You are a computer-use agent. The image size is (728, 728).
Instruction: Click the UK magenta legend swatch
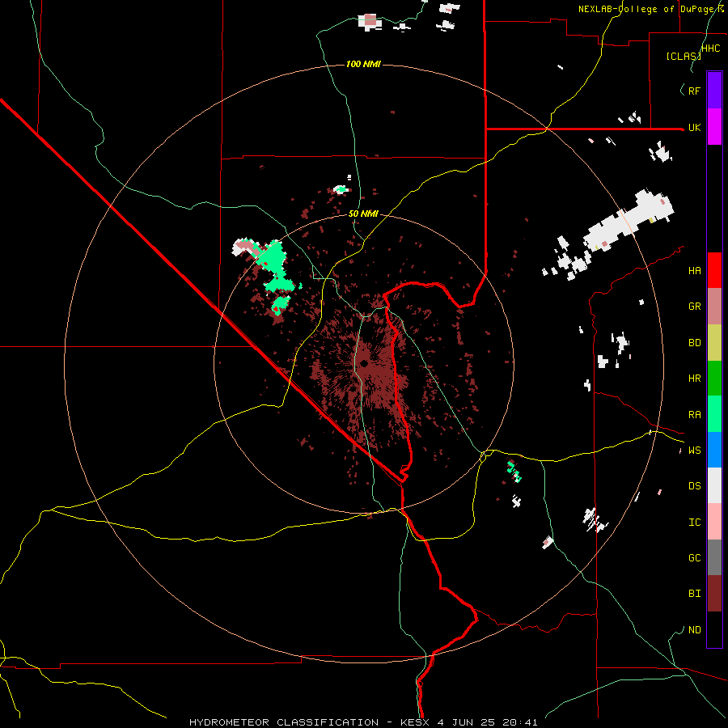click(714, 127)
